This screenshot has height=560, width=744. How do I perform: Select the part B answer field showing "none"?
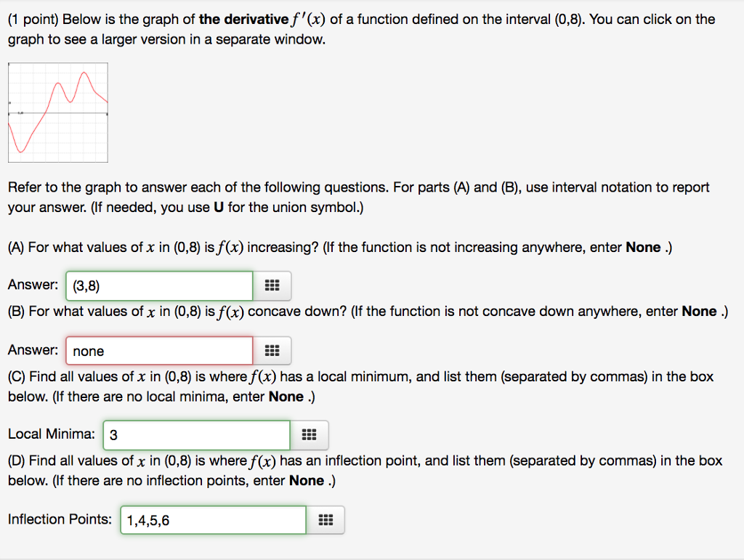click(158, 350)
